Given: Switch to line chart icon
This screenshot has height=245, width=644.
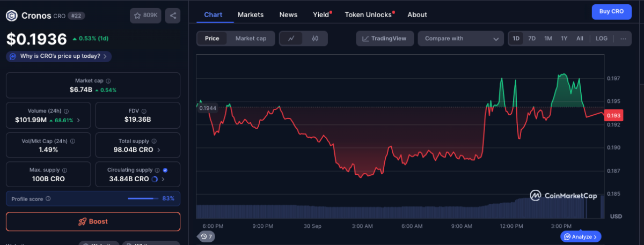Looking at the screenshot, I should pos(291,39).
